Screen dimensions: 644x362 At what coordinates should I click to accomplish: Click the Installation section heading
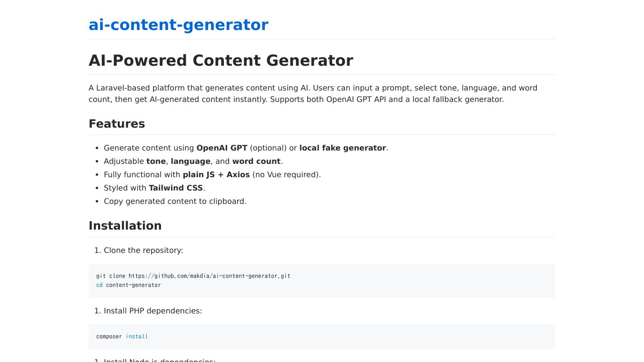(125, 226)
